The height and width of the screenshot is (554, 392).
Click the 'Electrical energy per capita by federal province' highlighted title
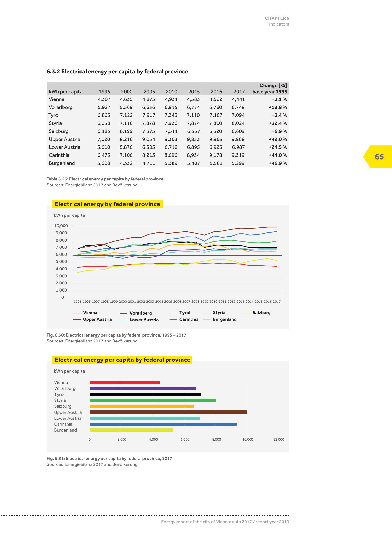[122, 360]
